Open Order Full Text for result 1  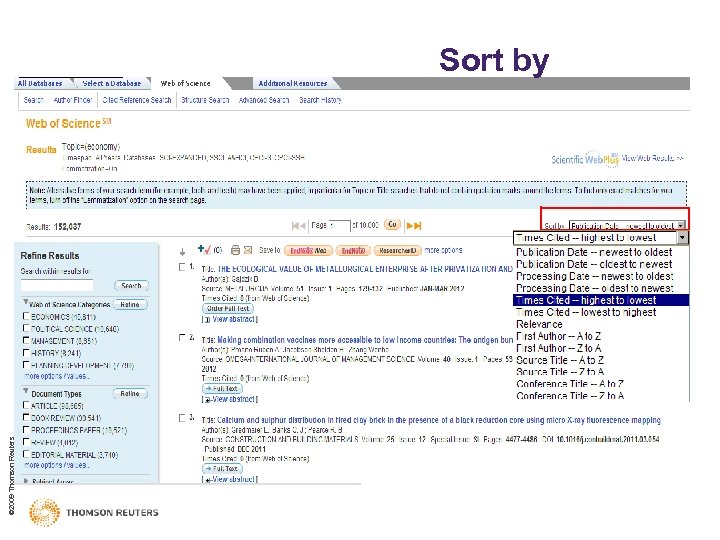227,309
